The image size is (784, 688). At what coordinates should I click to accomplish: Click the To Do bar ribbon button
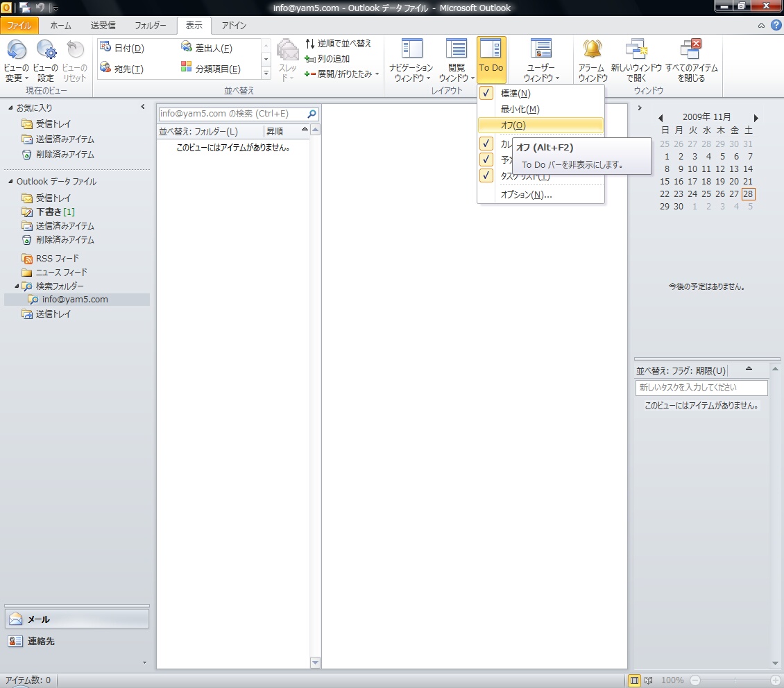(491, 60)
